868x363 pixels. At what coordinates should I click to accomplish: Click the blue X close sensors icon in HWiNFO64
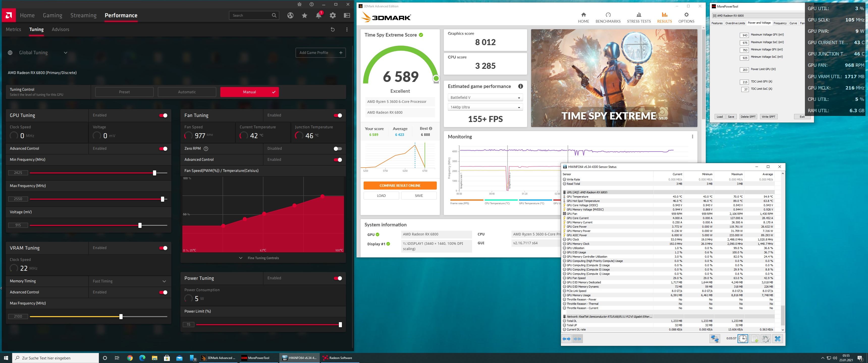777,339
